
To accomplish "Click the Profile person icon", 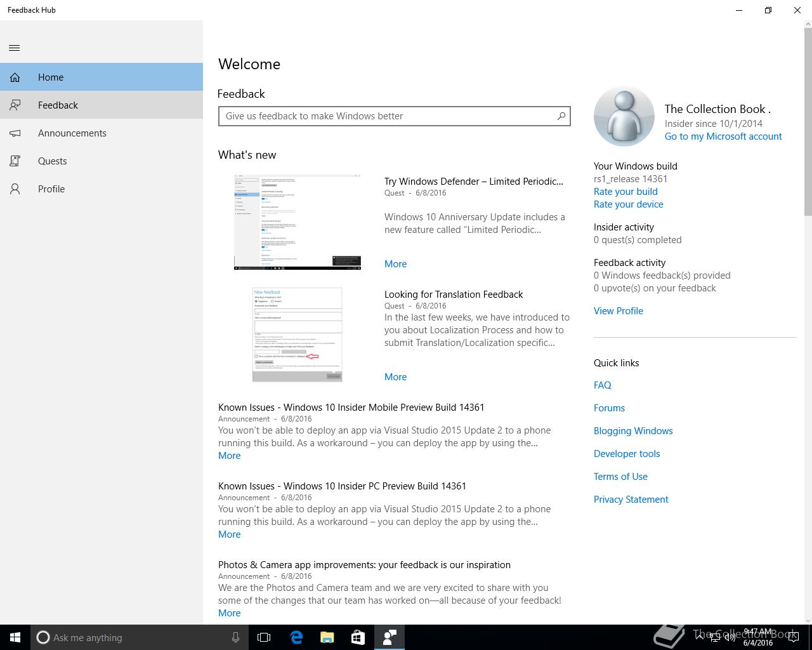I will click(15, 189).
